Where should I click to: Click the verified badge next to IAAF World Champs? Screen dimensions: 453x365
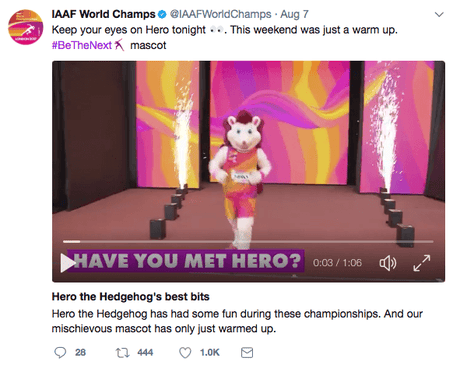click(162, 14)
